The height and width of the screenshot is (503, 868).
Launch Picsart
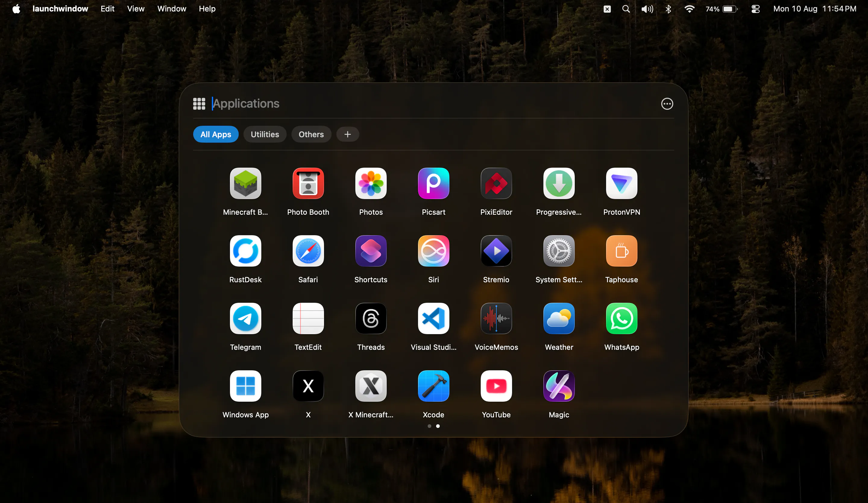(433, 183)
